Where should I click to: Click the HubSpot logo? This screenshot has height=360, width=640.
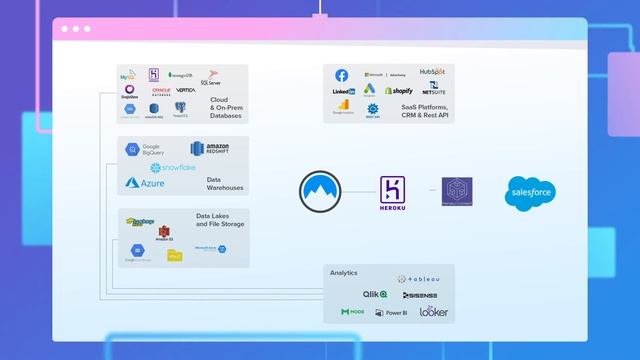tap(432, 72)
